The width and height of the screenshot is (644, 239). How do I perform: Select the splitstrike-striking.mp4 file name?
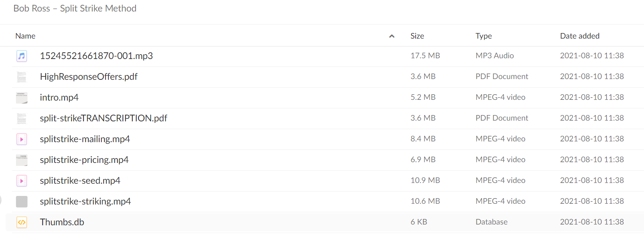tap(85, 201)
